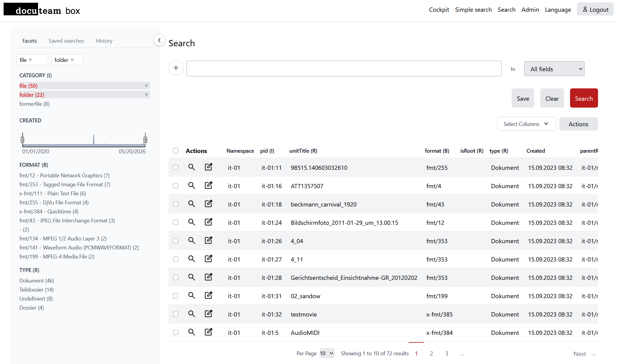Filter by fmt/12 Portable Network Graphics
617x364 pixels.
[64, 176]
